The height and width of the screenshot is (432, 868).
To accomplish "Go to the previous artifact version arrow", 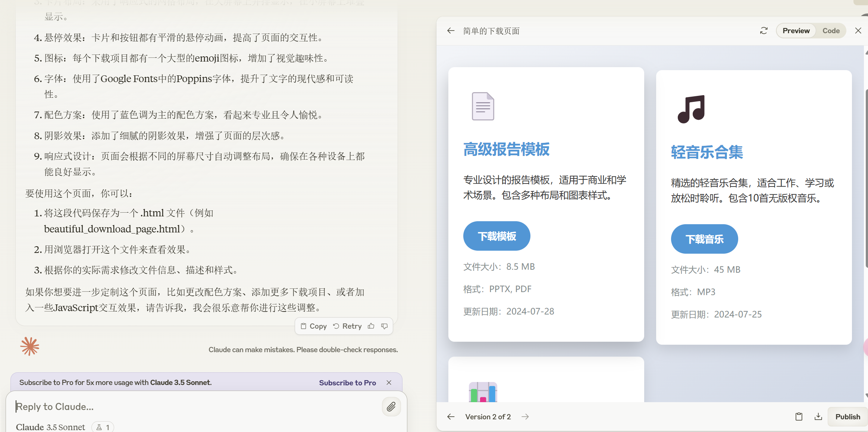I will click(451, 417).
